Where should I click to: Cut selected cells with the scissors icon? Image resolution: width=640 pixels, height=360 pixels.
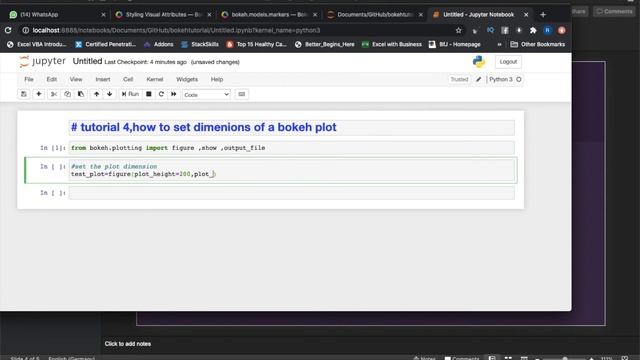click(x=53, y=94)
